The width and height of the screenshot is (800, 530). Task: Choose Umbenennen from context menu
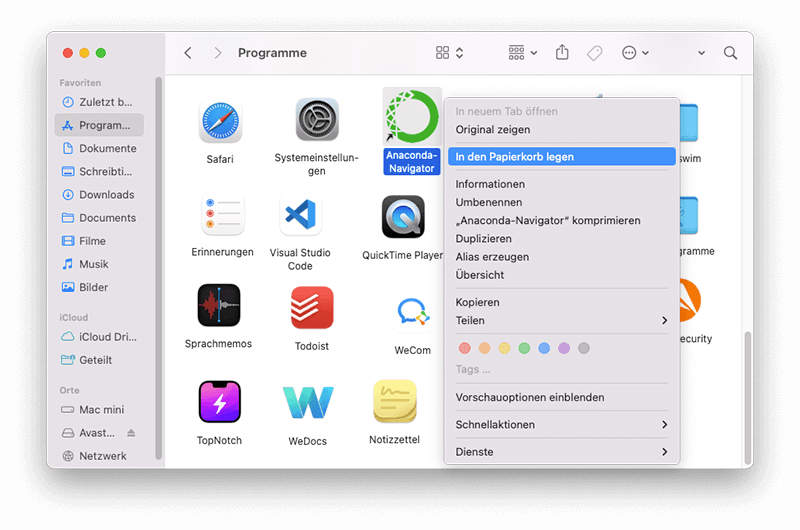562,203
